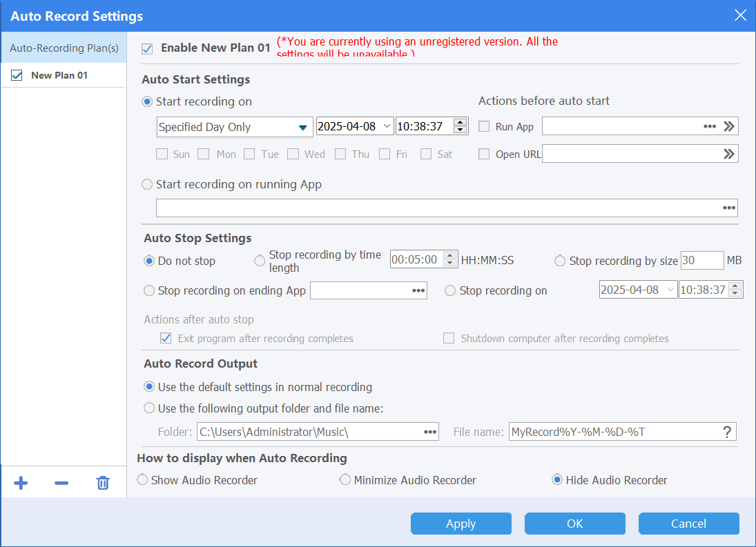Toggle the Enable New Plan 01 checkbox

[147, 49]
